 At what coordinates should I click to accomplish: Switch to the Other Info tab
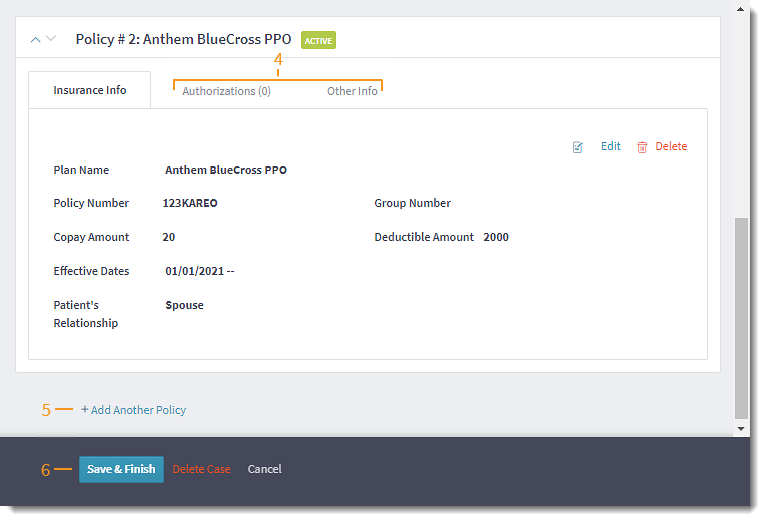pyautogui.click(x=352, y=91)
